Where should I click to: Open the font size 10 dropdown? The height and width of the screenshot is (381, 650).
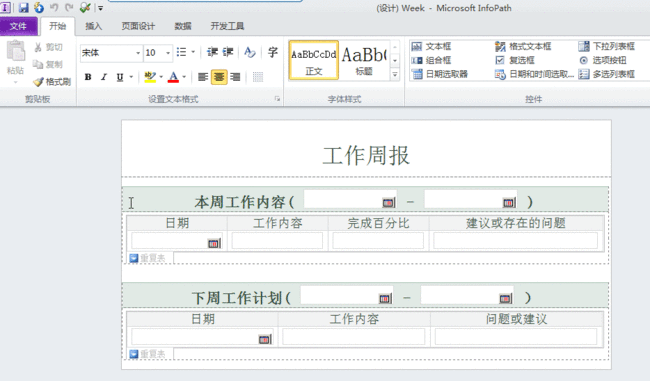[168, 53]
